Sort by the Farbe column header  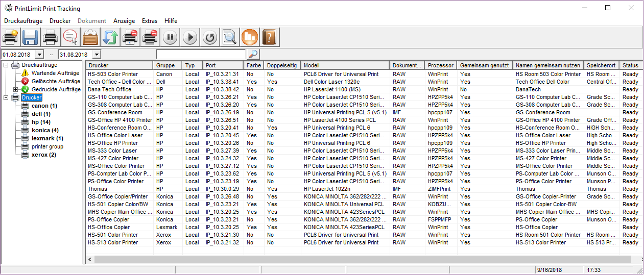pos(254,65)
